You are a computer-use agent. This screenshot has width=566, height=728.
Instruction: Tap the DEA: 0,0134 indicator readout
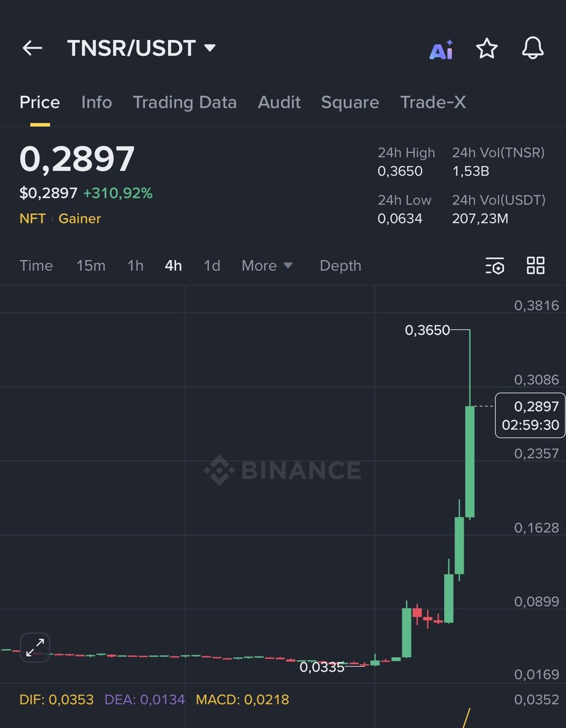(145, 699)
